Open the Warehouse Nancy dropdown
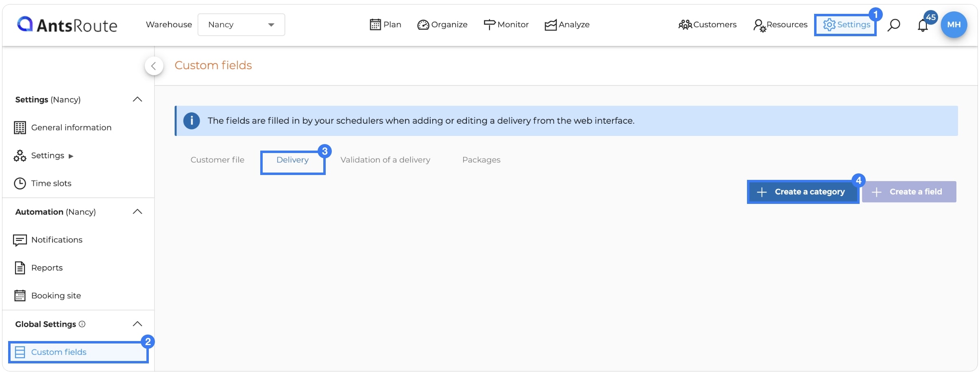Screen dimensions: 980x374 click(x=241, y=25)
